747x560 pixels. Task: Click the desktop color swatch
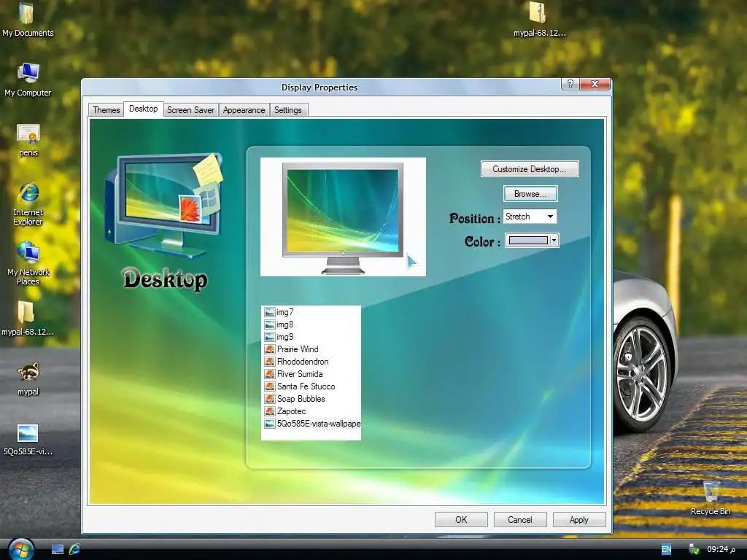tap(528, 241)
